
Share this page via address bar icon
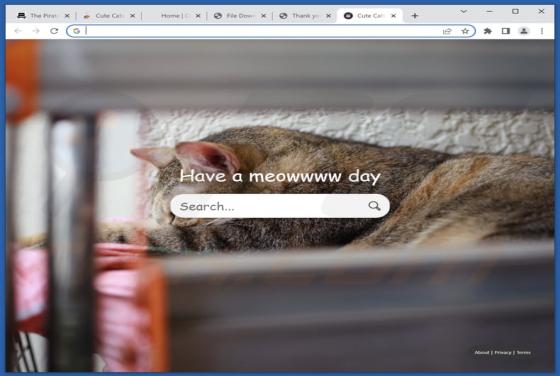[447, 31]
